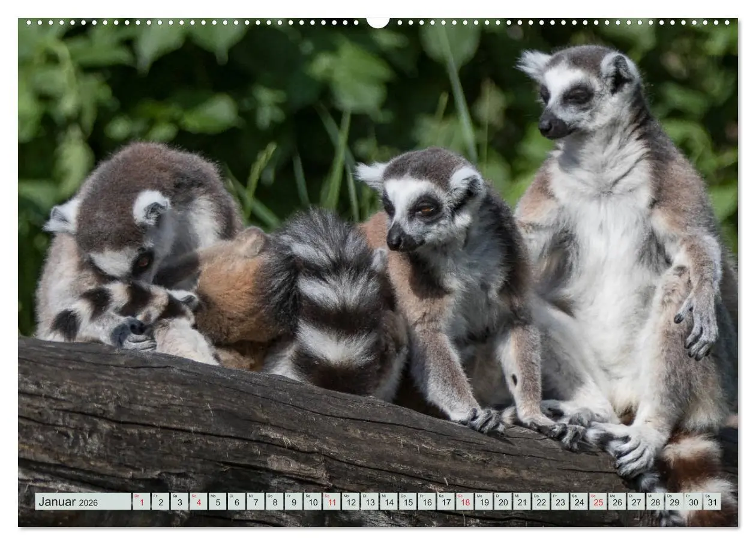The height and width of the screenshot is (545, 756).
Task: Select the red day 1 cell
Action: click(141, 502)
